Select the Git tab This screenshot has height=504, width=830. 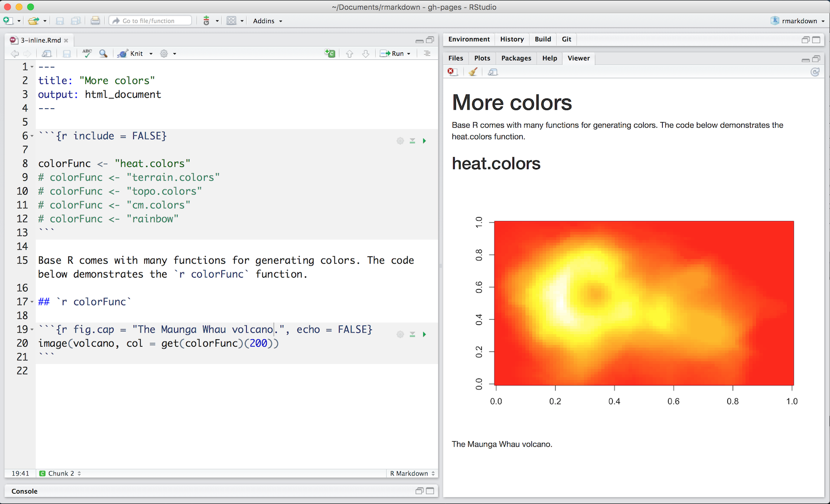click(x=566, y=39)
